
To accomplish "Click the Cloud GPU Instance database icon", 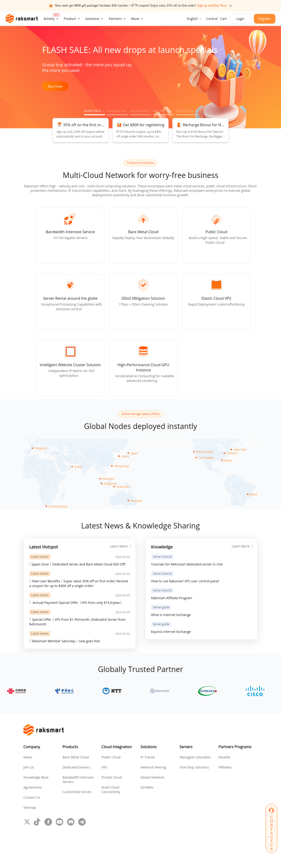I will [x=143, y=352].
